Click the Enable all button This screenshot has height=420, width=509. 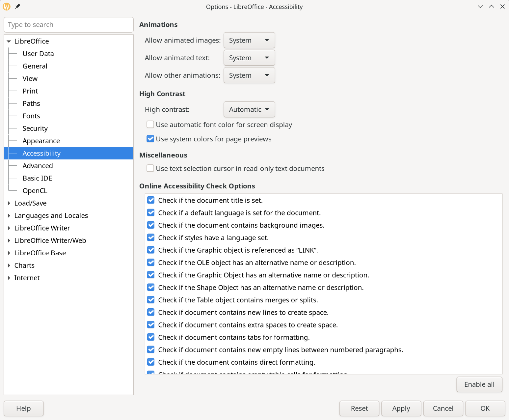pyautogui.click(x=479, y=384)
